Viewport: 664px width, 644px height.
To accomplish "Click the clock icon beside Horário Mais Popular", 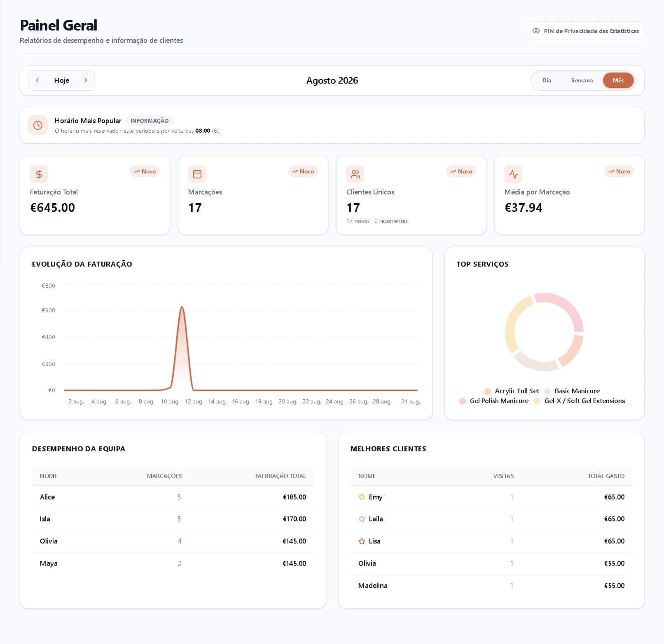I will [x=38, y=125].
